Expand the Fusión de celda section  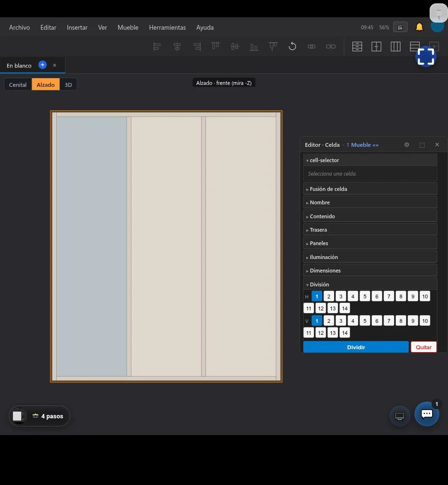click(370, 189)
